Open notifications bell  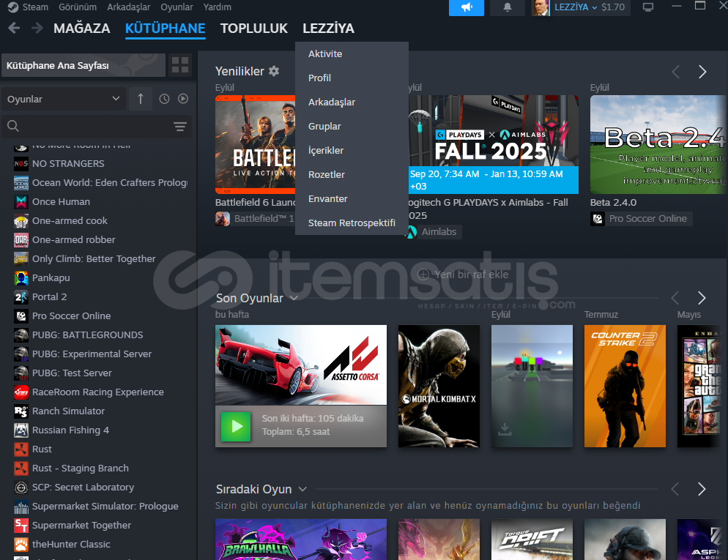(x=508, y=7)
